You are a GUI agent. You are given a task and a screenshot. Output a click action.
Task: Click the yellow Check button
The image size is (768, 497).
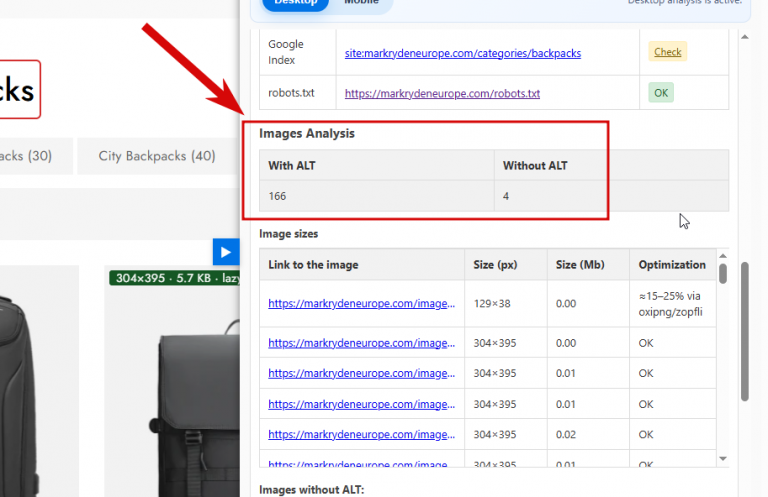(x=668, y=51)
